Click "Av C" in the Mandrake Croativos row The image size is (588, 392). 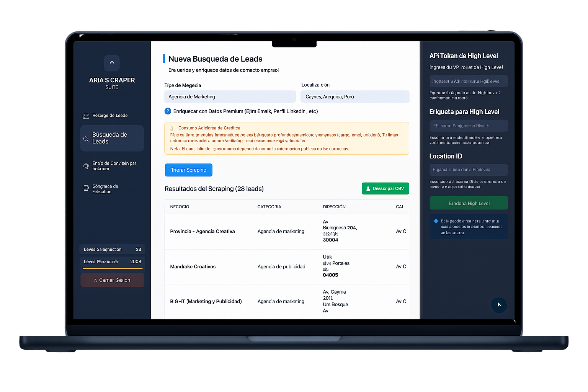401,267
